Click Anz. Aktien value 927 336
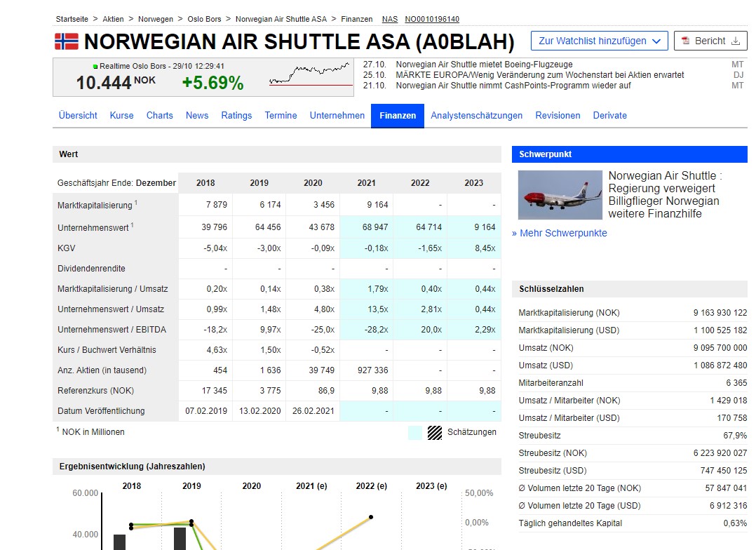This screenshot has width=756, height=550. click(372, 370)
